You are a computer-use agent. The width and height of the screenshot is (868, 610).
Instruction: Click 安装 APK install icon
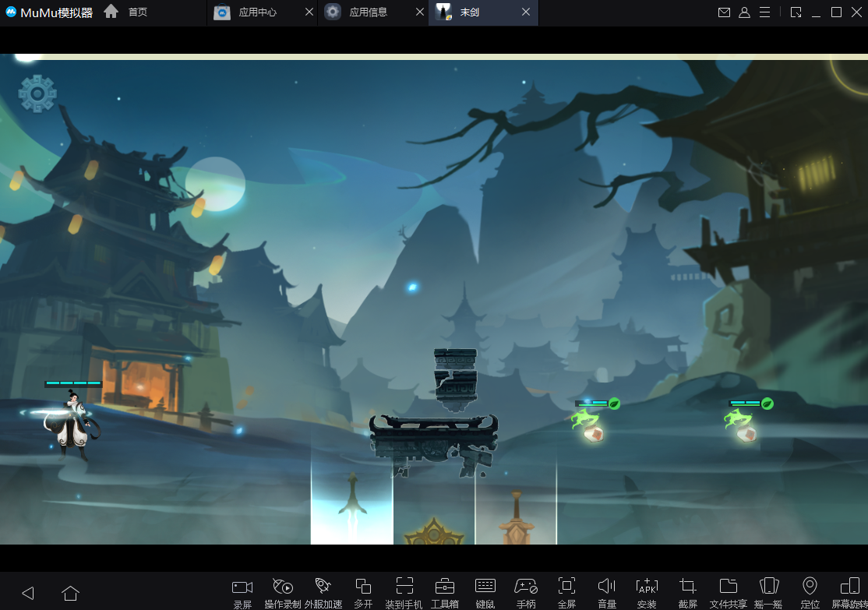click(x=647, y=593)
